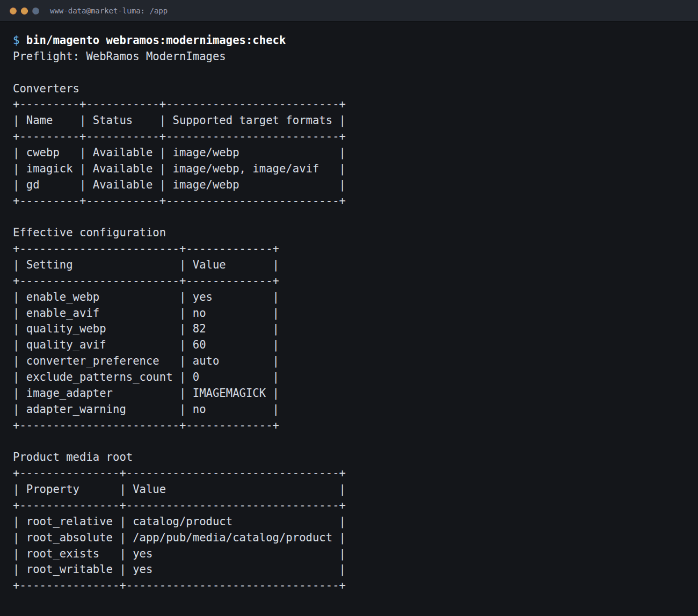This screenshot has width=698, height=616.
Task: Click the '0' exclude patterns value
Action: coord(196,377)
